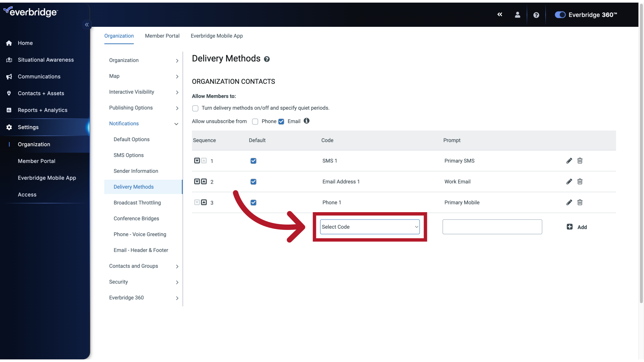
Task: Click the Everbridge 360 toggle switch
Action: tap(559, 15)
